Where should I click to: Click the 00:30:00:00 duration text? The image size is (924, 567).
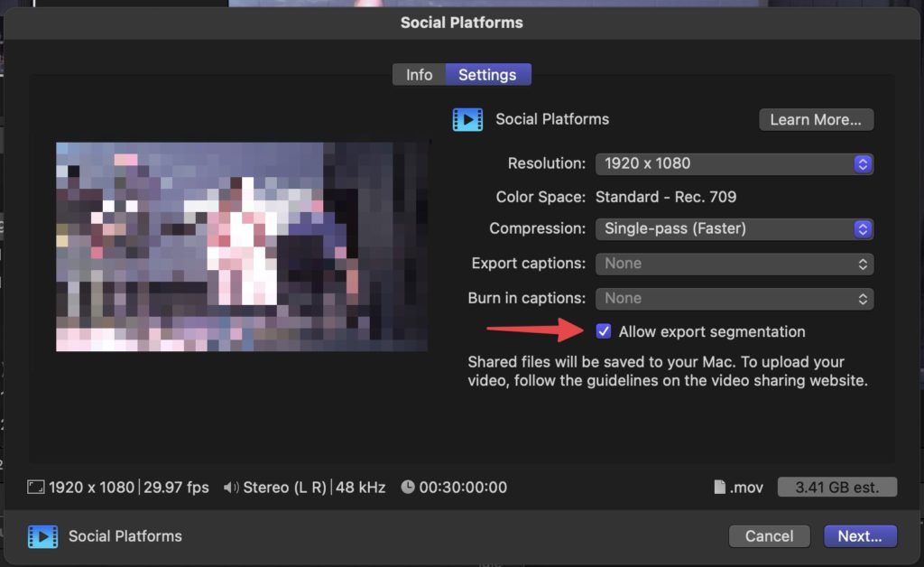point(463,488)
